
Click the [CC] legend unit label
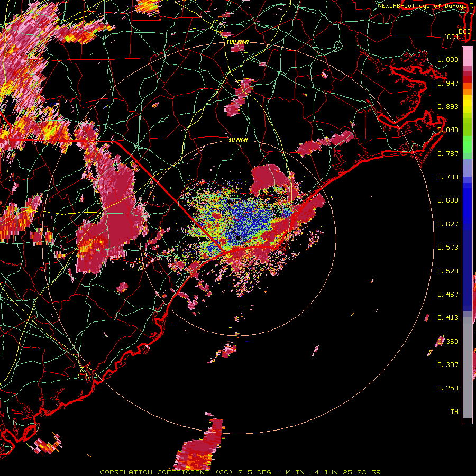point(452,36)
